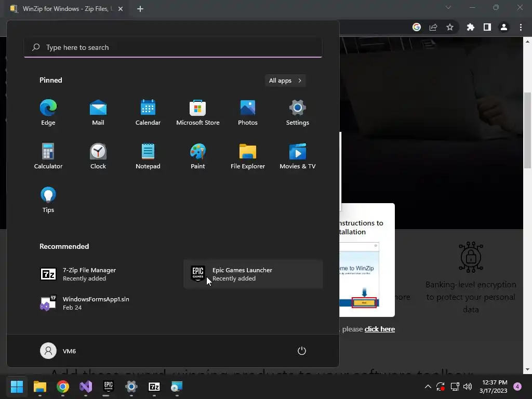The image size is (532, 399).
Task: Bookmark this page with the star
Action: 450,27
